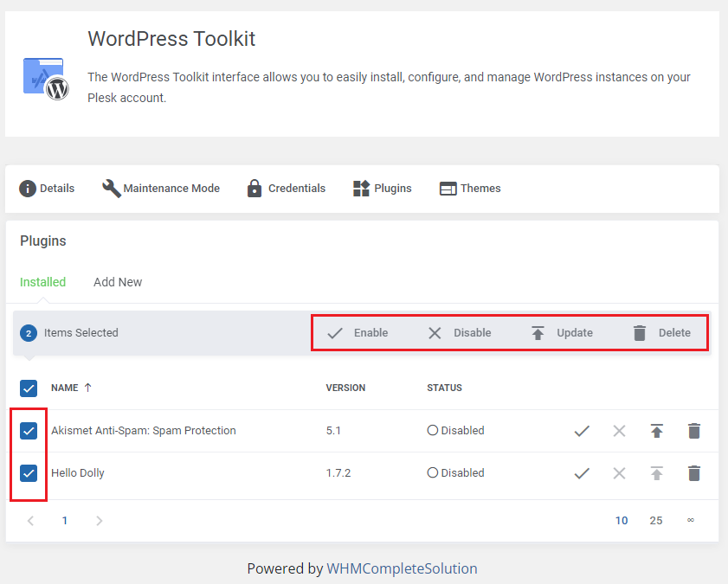The height and width of the screenshot is (584, 728).
Task: Click the version 1.7.2 cell
Action: 338,473
